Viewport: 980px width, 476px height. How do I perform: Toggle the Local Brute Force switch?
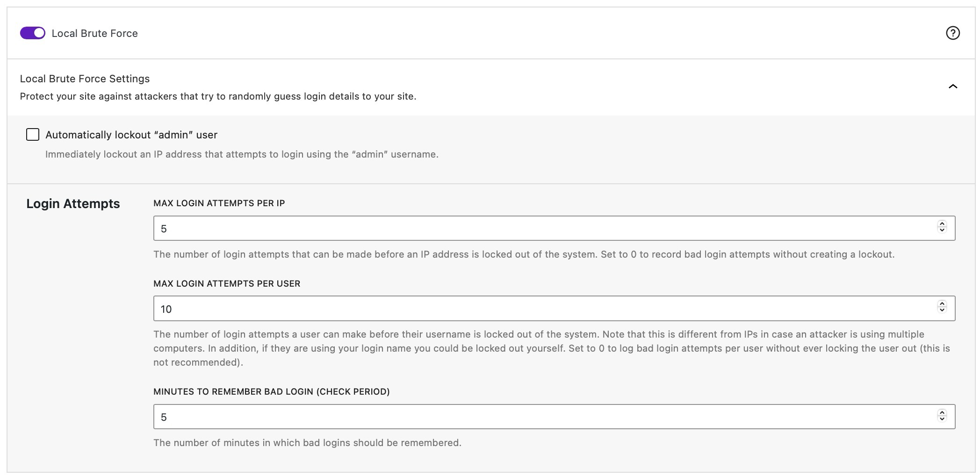tap(33, 33)
